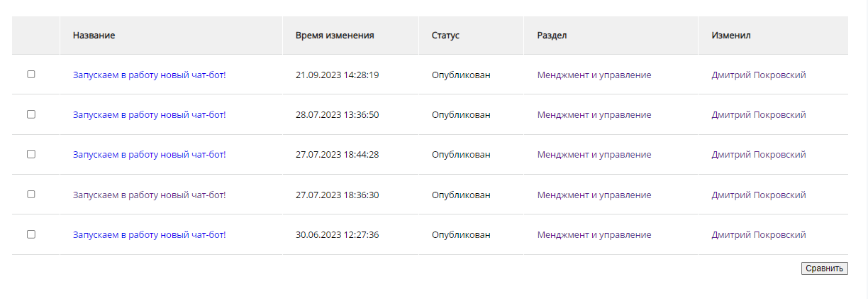This screenshot has height=299, width=868.
Task: Open visited title link dated 27.07.2023 18:36:30
Action: pos(149,195)
